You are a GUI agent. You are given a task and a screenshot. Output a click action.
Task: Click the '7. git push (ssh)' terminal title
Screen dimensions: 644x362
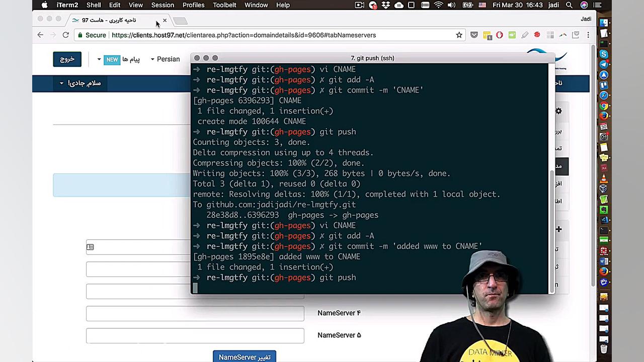(372, 58)
